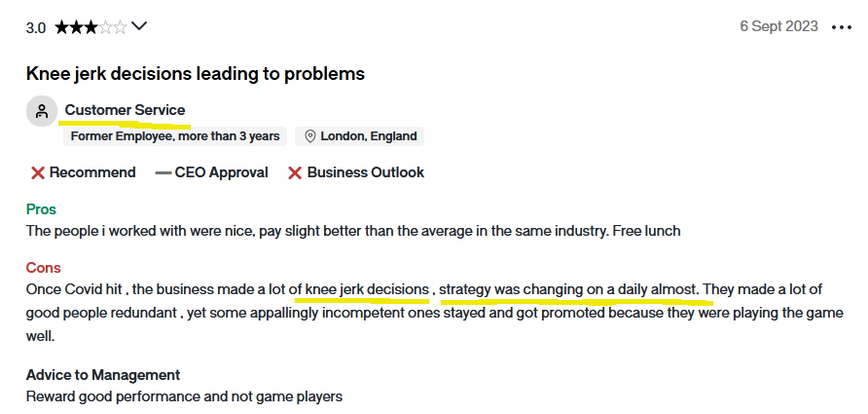The width and height of the screenshot is (868, 414).
Task: Click the red Cons heading
Action: point(43,268)
